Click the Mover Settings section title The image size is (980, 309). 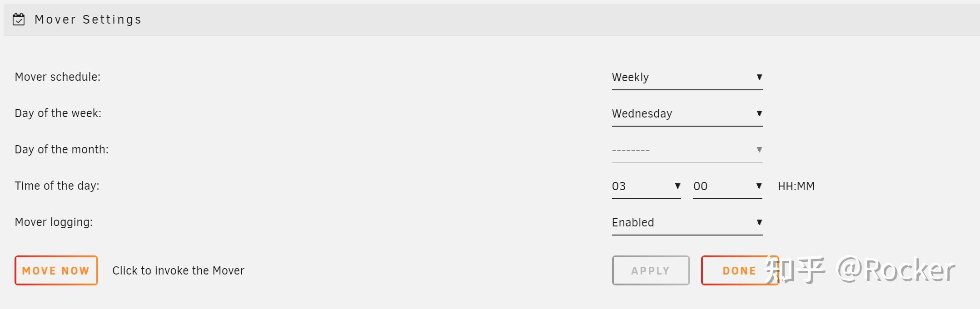(x=88, y=20)
